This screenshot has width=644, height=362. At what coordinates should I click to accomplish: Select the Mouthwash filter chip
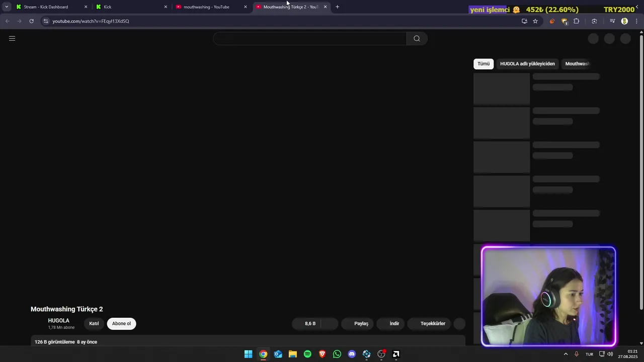click(577, 64)
